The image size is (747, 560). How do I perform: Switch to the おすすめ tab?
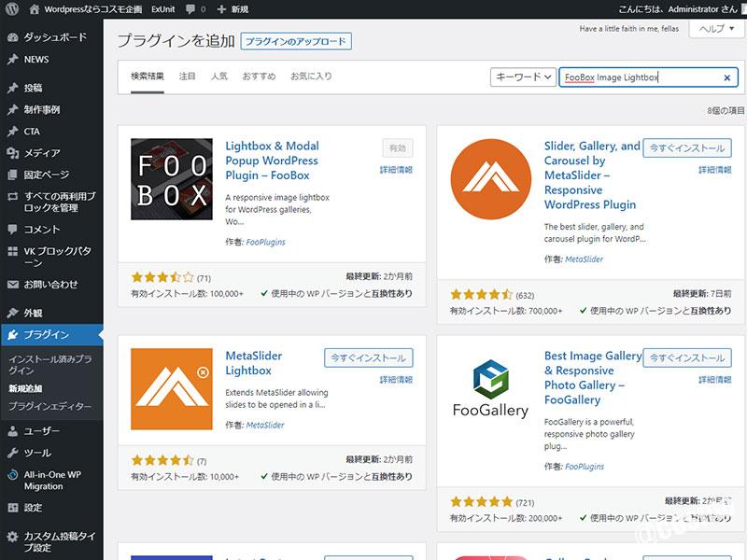pyautogui.click(x=259, y=76)
